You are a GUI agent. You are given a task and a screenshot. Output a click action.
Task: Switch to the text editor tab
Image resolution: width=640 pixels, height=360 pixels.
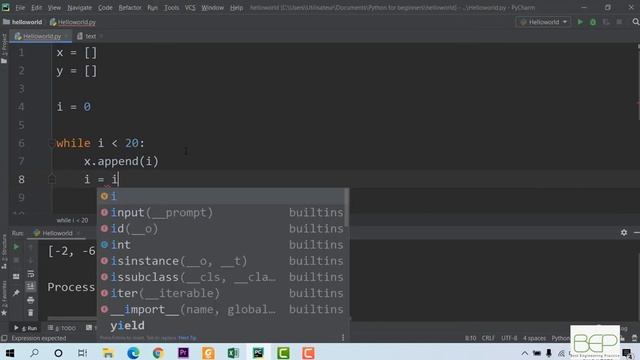(x=90, y=36)
